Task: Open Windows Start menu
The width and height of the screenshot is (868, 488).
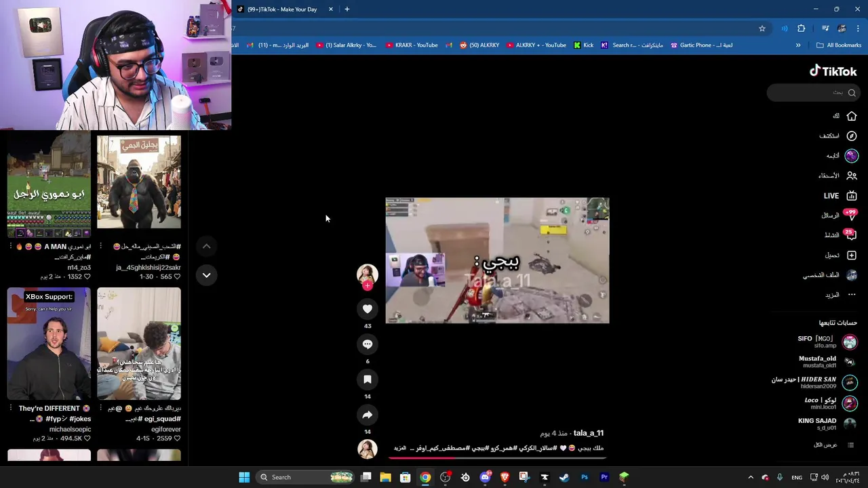Action: coord(244,477)
